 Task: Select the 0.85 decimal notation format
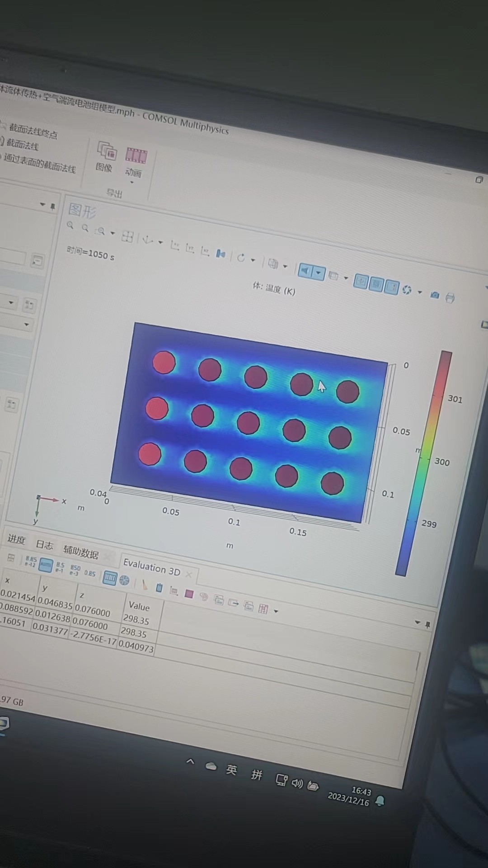coord(90,573)
